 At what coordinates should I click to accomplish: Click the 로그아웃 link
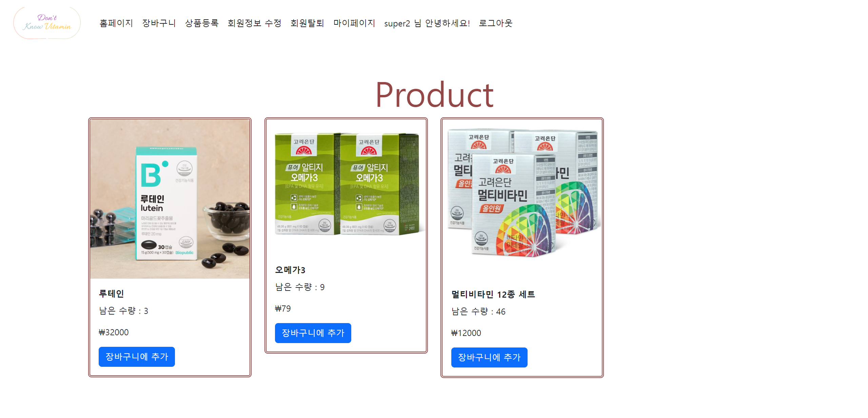496,23
